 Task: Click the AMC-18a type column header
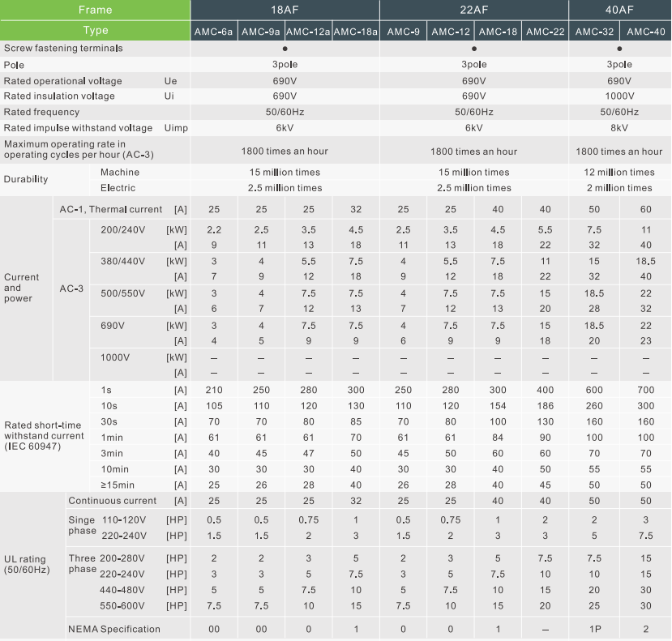[x=356, y=32]
